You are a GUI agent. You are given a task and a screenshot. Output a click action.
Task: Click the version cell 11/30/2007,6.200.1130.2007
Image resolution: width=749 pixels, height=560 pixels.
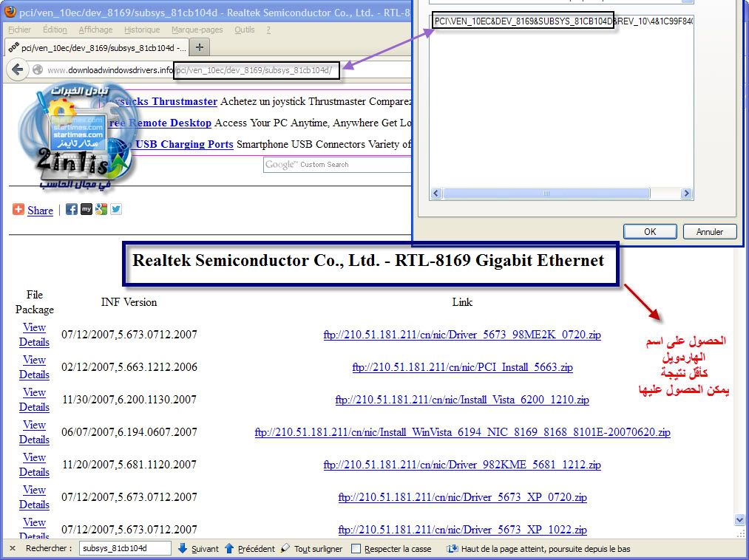(129, 400)
